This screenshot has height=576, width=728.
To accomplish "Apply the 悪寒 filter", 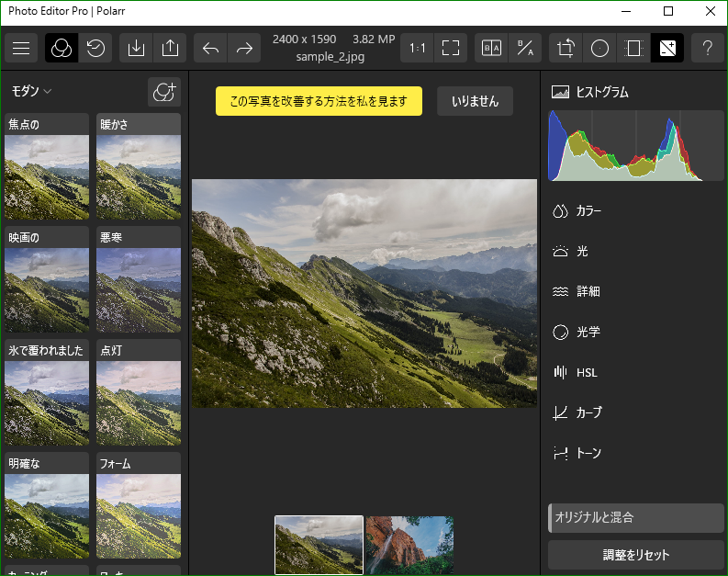I will (139, 279).
